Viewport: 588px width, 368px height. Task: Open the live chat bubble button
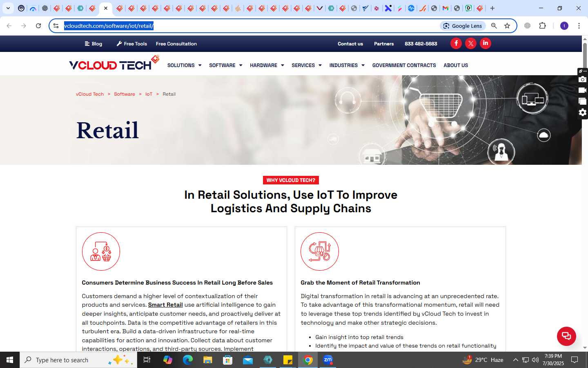(x=566, y=336)
